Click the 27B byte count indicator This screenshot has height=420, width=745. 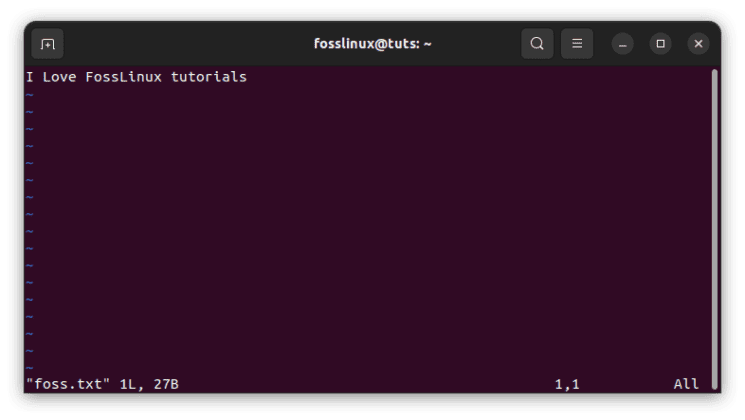[x=166, y=384]
